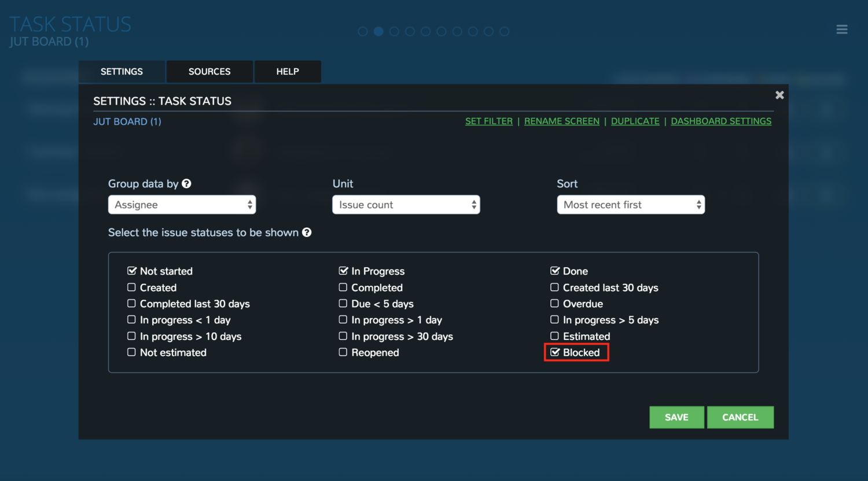Uncheck the In Progress status
Image resolution: width=868 pixels, height=481 pixels.
[x=343, y=271]
